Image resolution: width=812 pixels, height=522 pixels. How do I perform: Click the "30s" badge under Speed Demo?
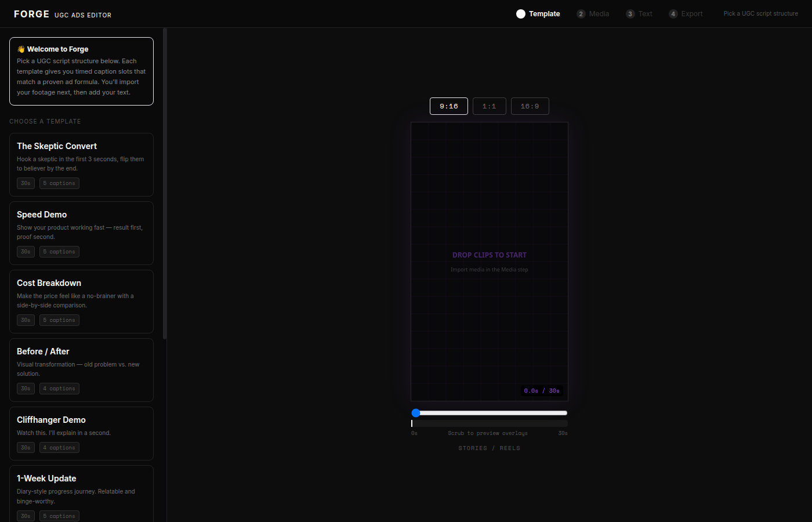coord(26,252)
